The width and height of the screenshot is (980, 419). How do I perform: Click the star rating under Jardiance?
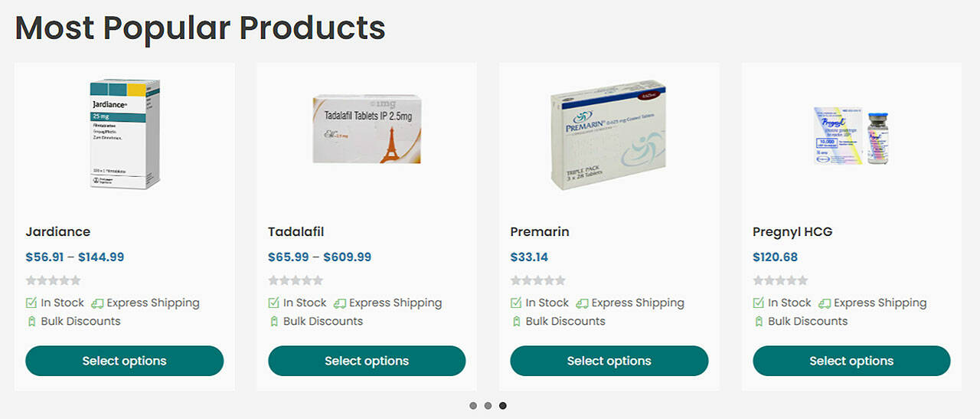coord(53,280)
